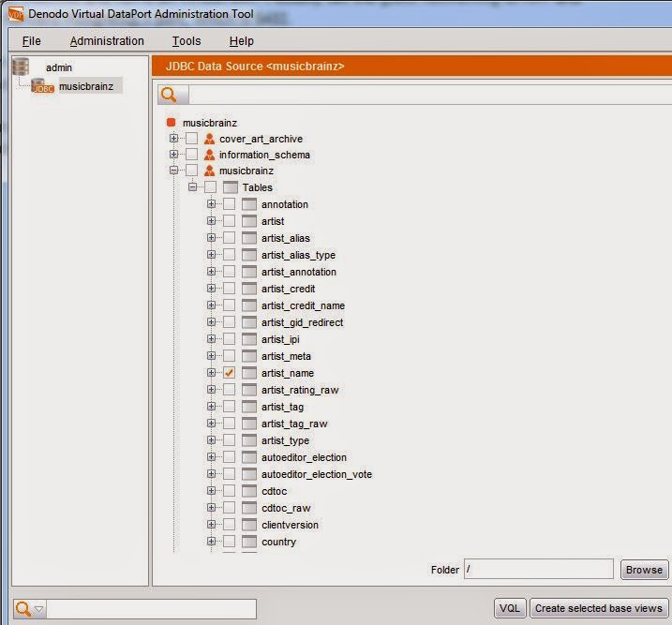Click the artist table icon
Viewport: 672px width, 625px height.
tap(249, 221)
